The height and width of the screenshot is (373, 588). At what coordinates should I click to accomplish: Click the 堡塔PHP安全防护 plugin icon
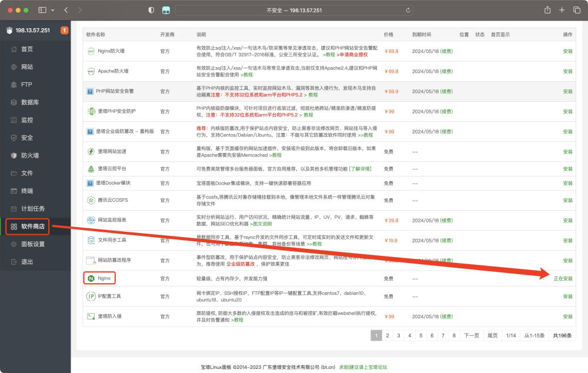click(x=91, y=111)
